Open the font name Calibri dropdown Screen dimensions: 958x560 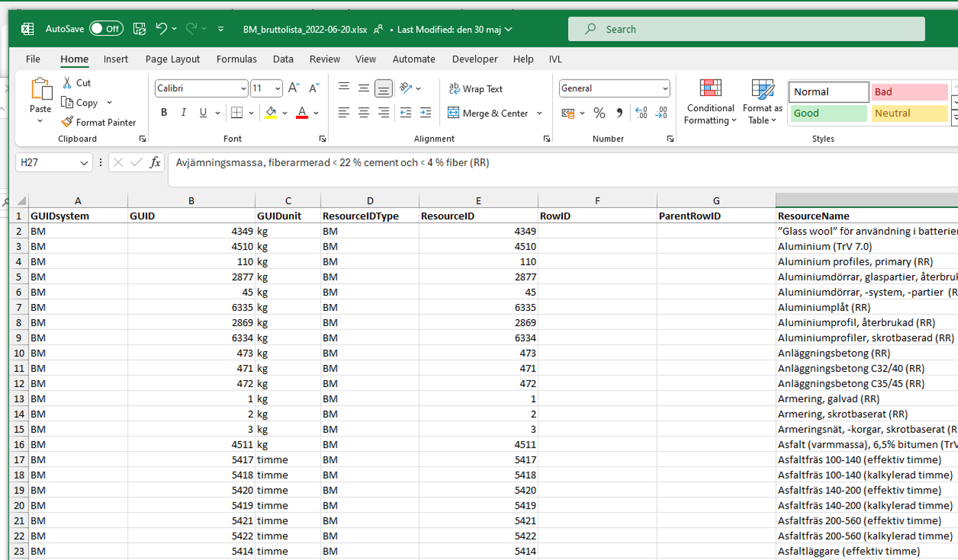(x=244, y=89)
